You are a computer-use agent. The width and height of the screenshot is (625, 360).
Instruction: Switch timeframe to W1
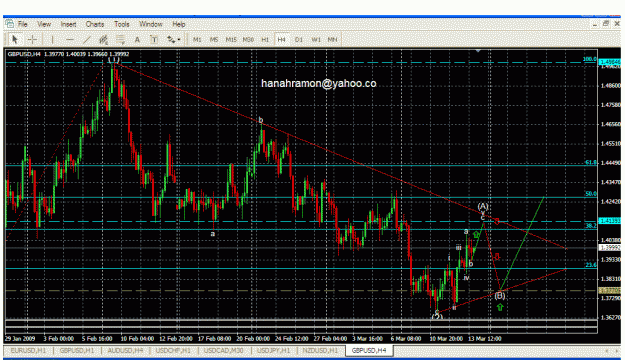coord(316,39)
